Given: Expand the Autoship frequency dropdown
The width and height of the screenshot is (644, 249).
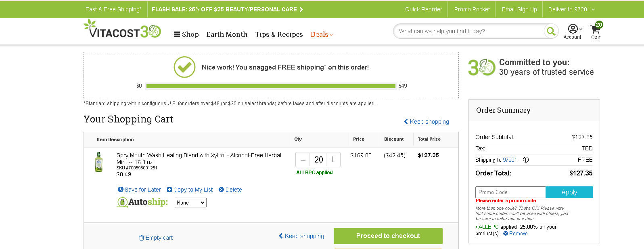Looking at the screenshot, I should point(190,203).
